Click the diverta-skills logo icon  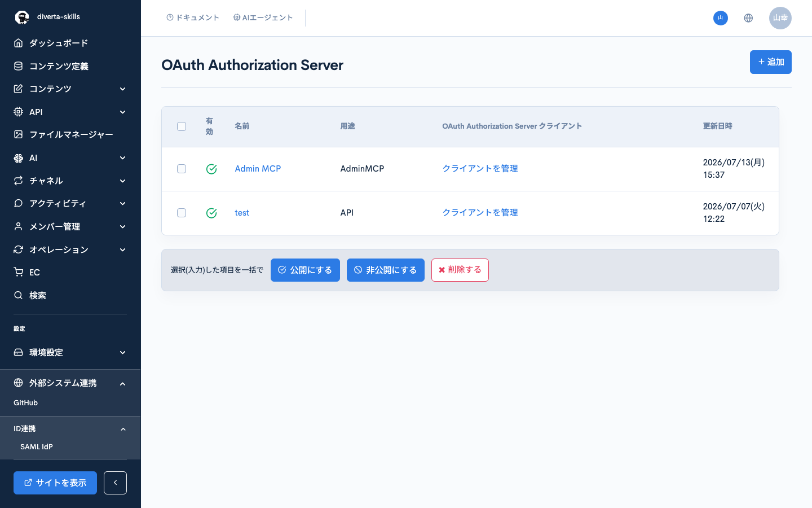pos(22,17)
